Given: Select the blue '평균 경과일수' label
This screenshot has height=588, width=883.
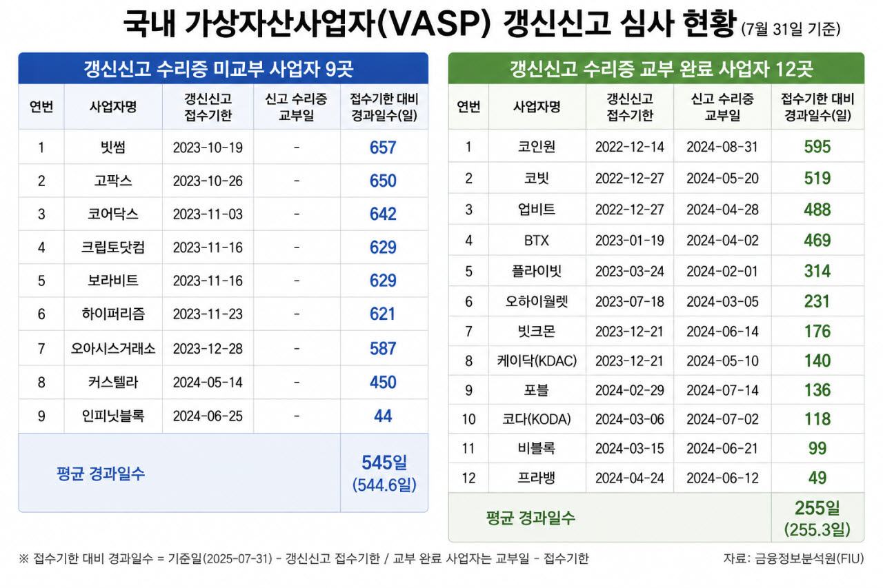Looking at the screenshot, I should click(x=101, y=474).
